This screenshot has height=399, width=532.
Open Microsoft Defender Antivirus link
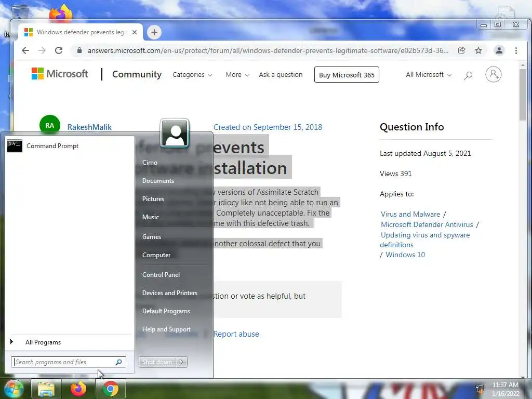point(427,224)
